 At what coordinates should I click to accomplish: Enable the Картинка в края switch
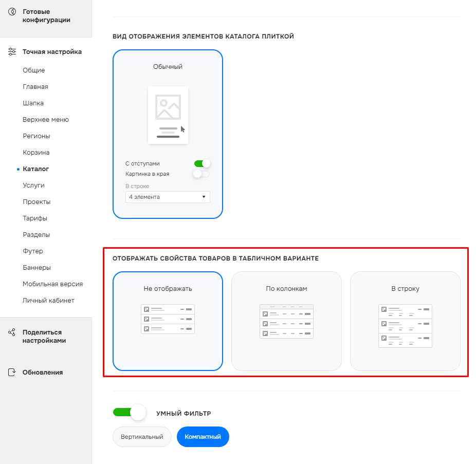(202, 174)
